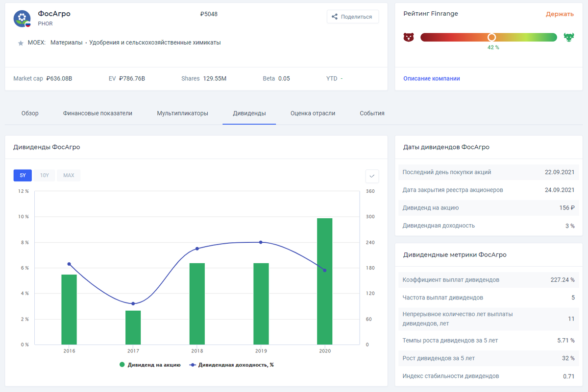Select the 10Y period button
The height and width of the screenshot is (392, 588).
[x=45, y=175]
